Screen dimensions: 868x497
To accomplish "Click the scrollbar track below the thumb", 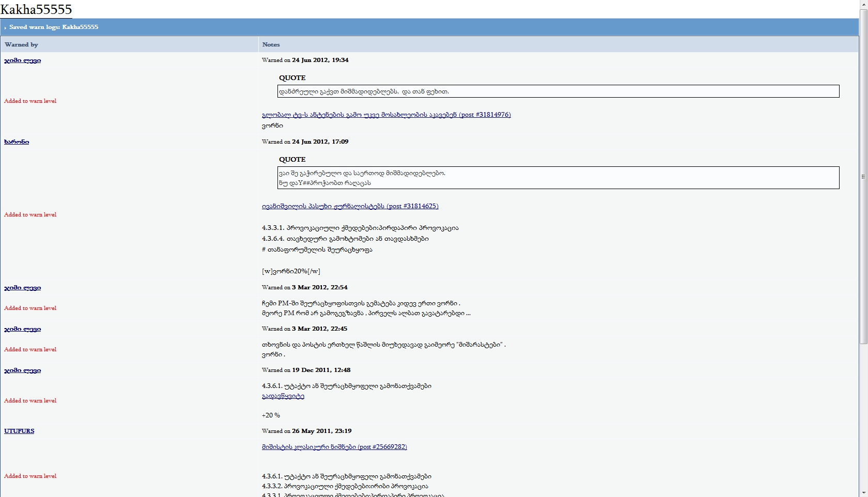I will [863, 413].
